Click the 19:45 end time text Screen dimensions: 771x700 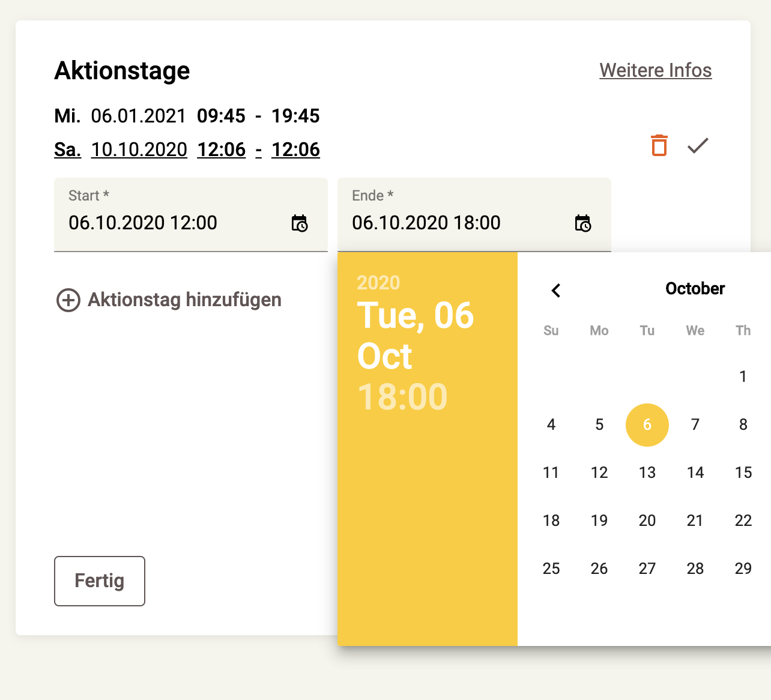[295, 116]
